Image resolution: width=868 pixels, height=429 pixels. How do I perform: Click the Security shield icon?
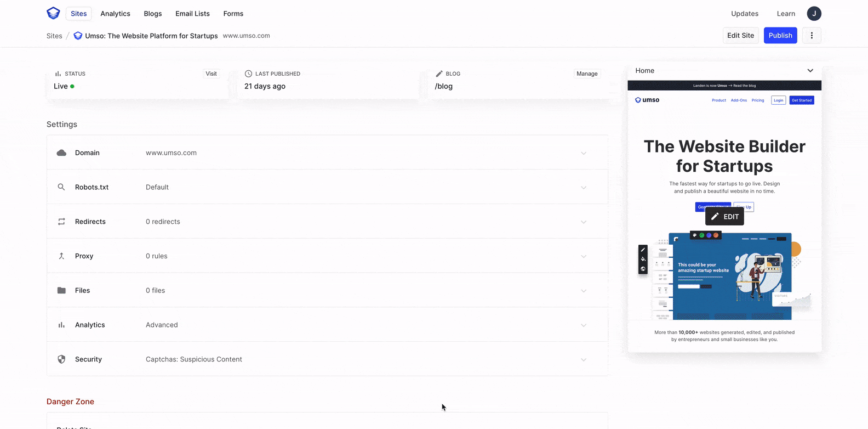pyautogui.click(x=61, y=359)
